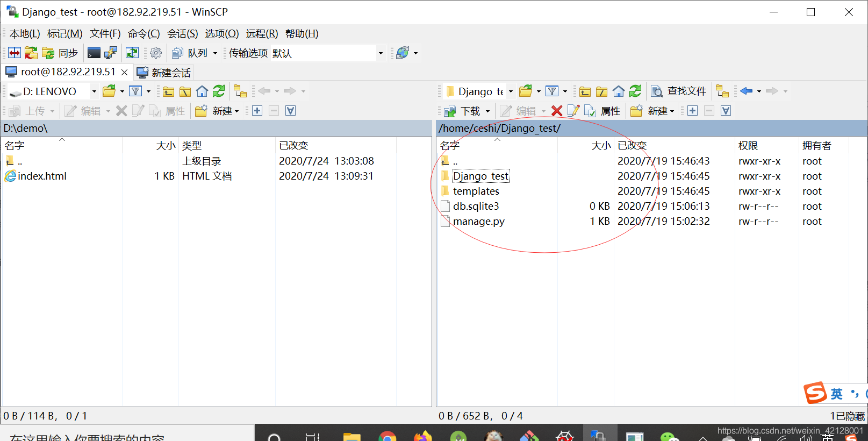Open the 远程(R) menu

[x=262, y=34]
